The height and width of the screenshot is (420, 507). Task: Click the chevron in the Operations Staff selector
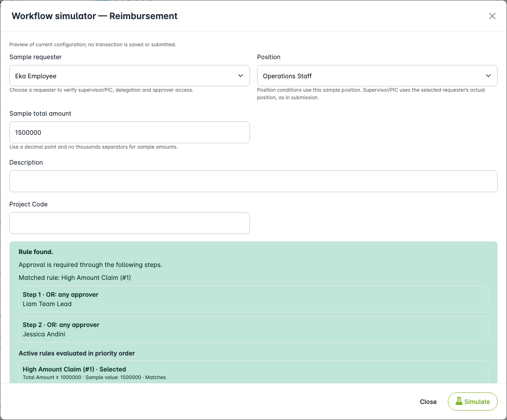(x=488, y=76)
